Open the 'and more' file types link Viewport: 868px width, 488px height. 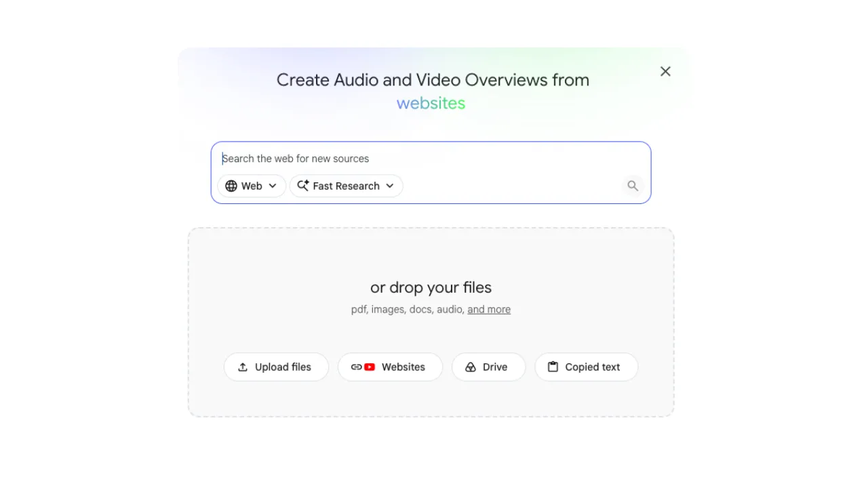pos(489,309)
